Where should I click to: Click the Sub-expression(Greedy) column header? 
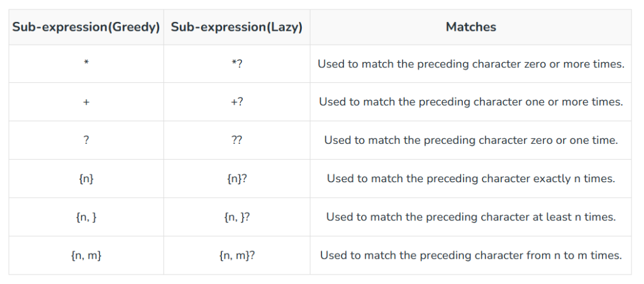86,27
